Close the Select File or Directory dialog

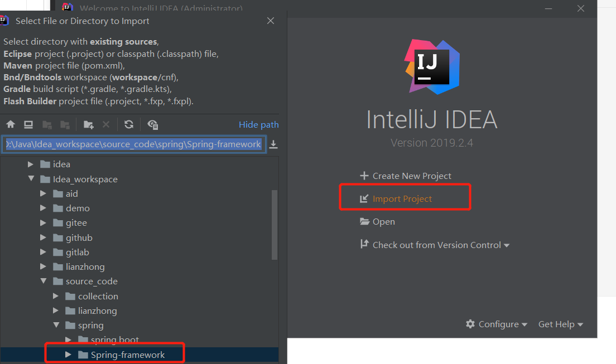pos(271,21)
